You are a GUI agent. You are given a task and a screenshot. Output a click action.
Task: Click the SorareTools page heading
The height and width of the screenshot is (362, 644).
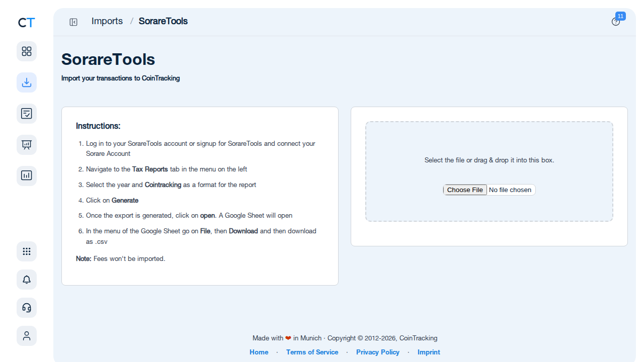point(108,59)
